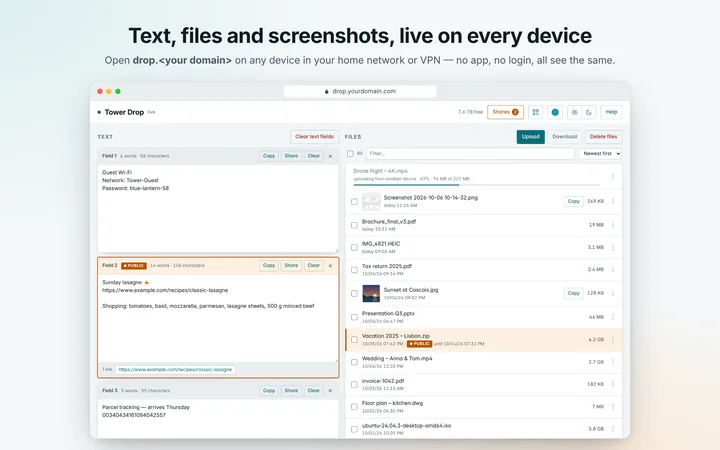Switch to light theme sun icon
Screen dimensions: 720x450
click(x=574, y=112)
